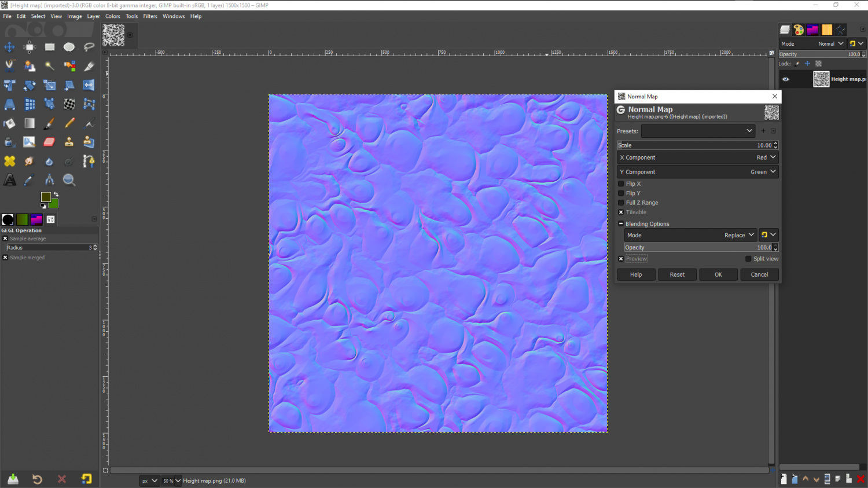Open the blending Mode Replace dropdown
The image size is (868, 488).
click(690, 235)
